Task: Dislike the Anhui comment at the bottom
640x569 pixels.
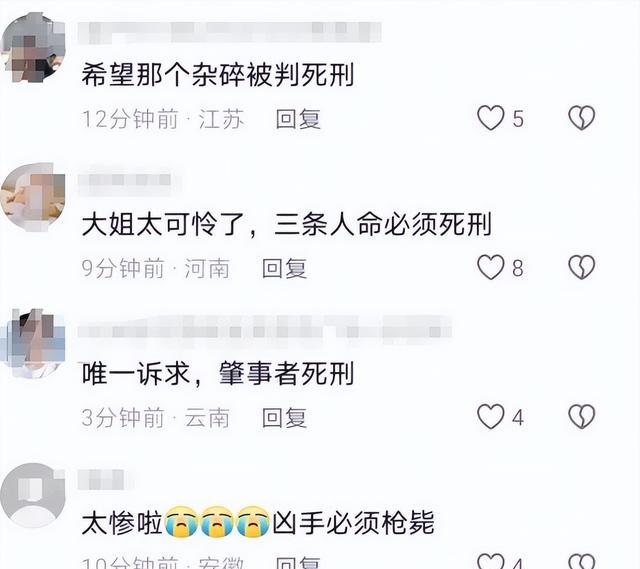Action: (582, 562)
